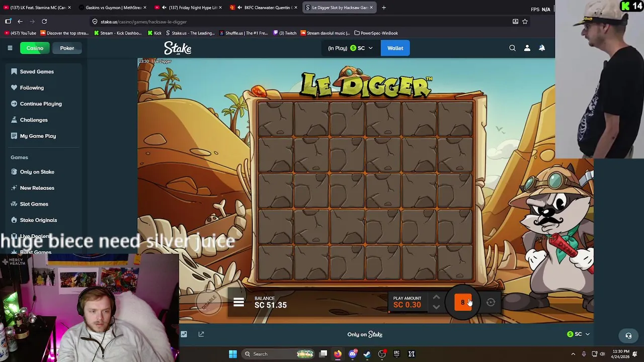Open the Stake hamburger menu icon

tap(10, 48)
